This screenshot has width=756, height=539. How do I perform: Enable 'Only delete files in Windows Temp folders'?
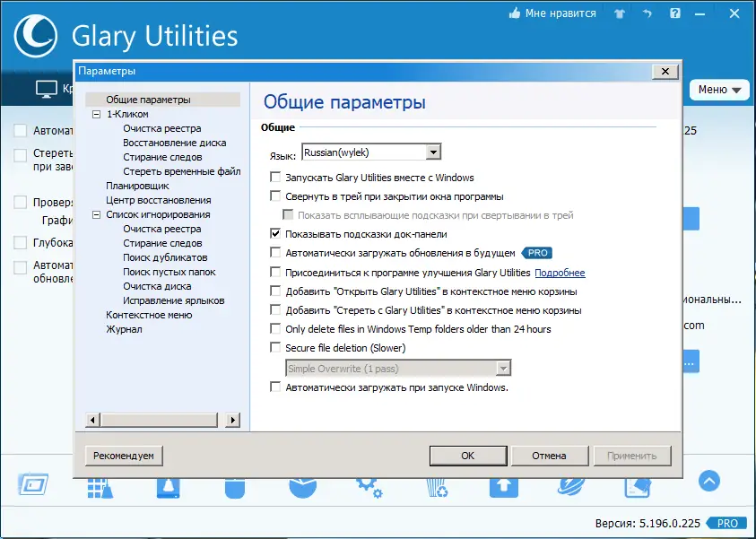(275, 329)
